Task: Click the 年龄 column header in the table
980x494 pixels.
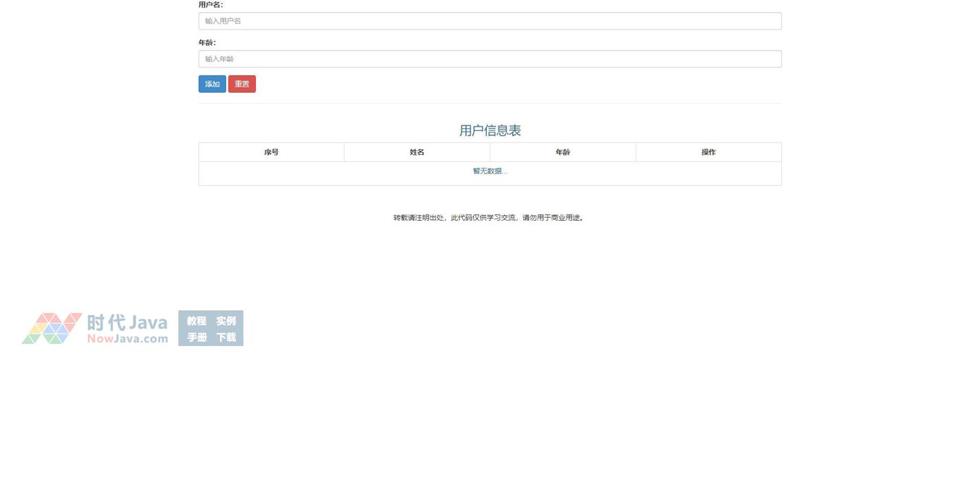Action: pos(563,152)
